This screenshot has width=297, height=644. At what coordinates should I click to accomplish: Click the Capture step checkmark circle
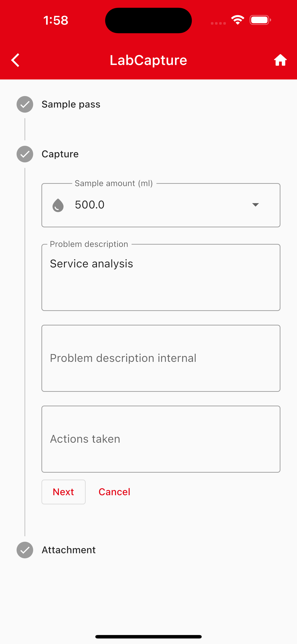coord(25,154)
